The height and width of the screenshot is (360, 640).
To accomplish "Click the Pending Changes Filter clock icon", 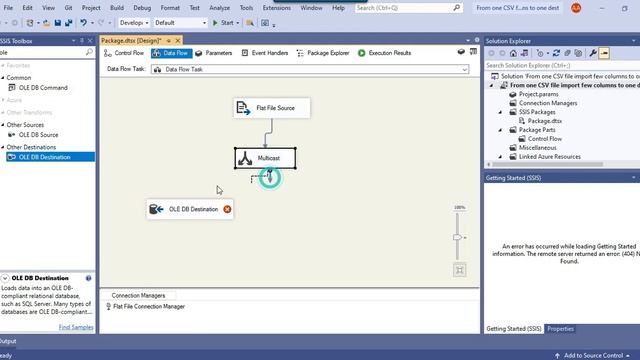I will pos(540,53).
